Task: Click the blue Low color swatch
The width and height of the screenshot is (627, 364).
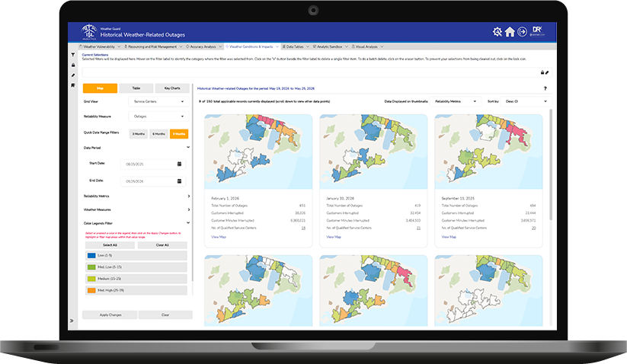Action: pyautogui.click(x=91, y=255)
